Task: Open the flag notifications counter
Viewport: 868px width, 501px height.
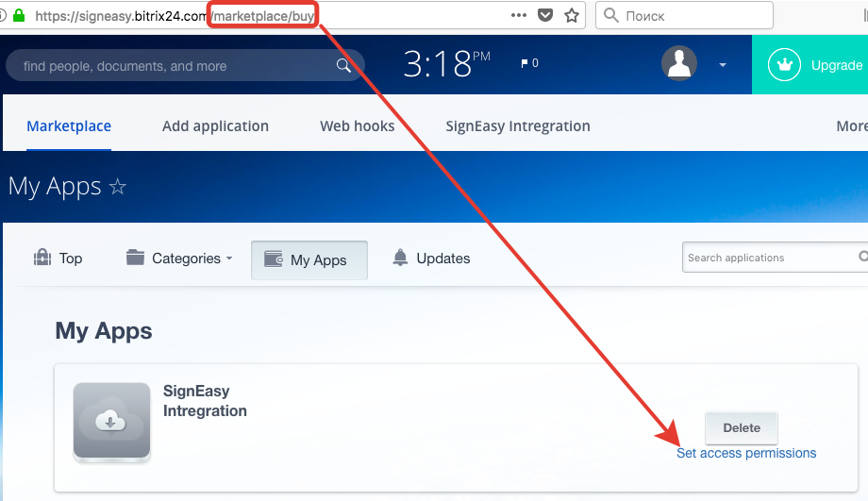Action: click(530, 63)
